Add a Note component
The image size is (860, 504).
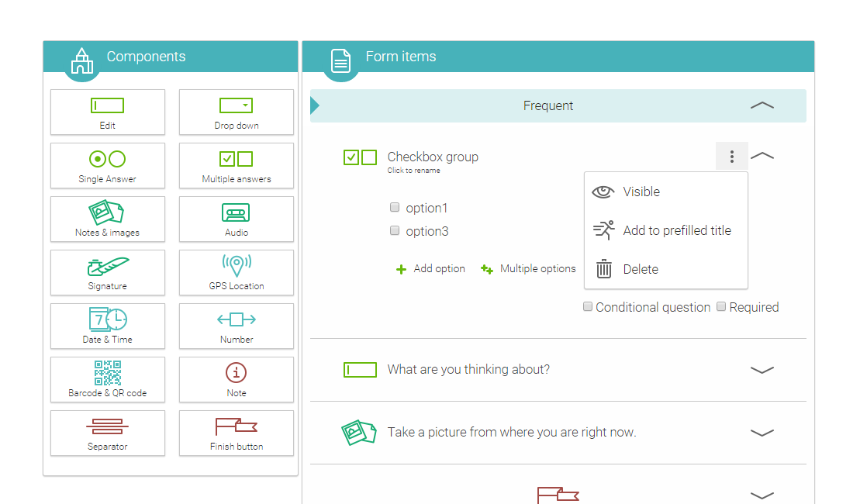point(237,379)
